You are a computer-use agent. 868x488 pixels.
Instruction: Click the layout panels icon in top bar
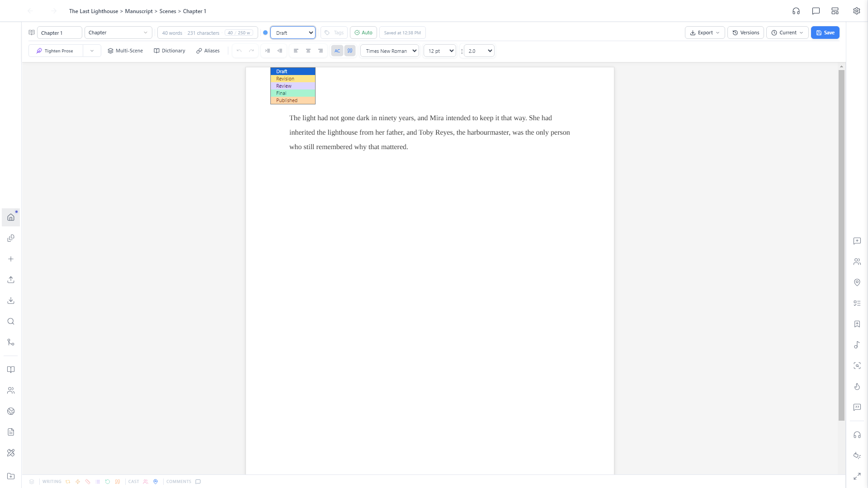[835, 11]
